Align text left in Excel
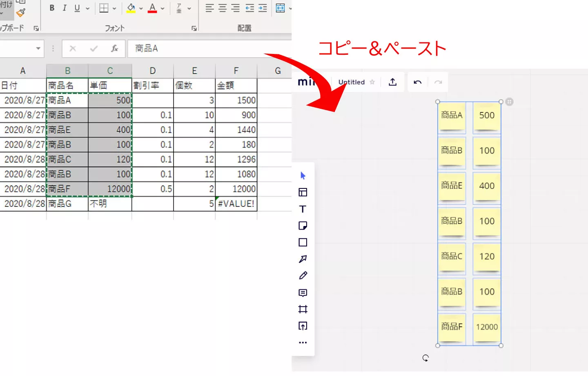Viewport: 588px width, 376px height. point(209,8)
